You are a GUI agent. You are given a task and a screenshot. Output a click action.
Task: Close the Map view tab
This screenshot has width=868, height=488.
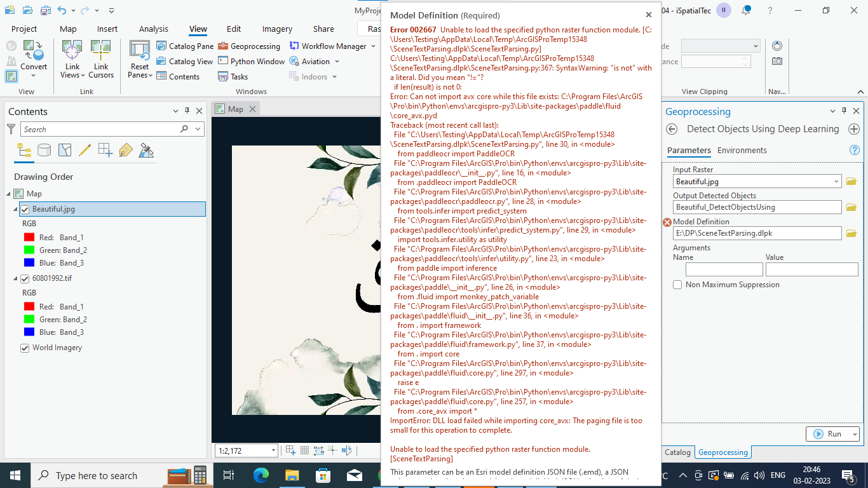point(252,109)
